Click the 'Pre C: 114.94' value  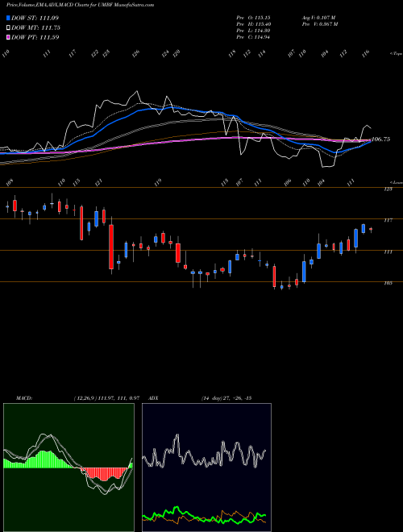(x=253, y=37)
